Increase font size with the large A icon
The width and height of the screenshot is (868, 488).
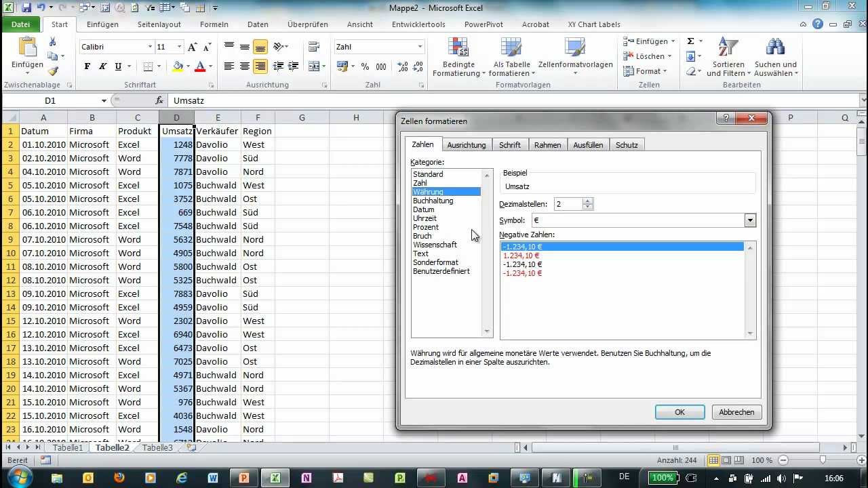click(x=192, y=47)
